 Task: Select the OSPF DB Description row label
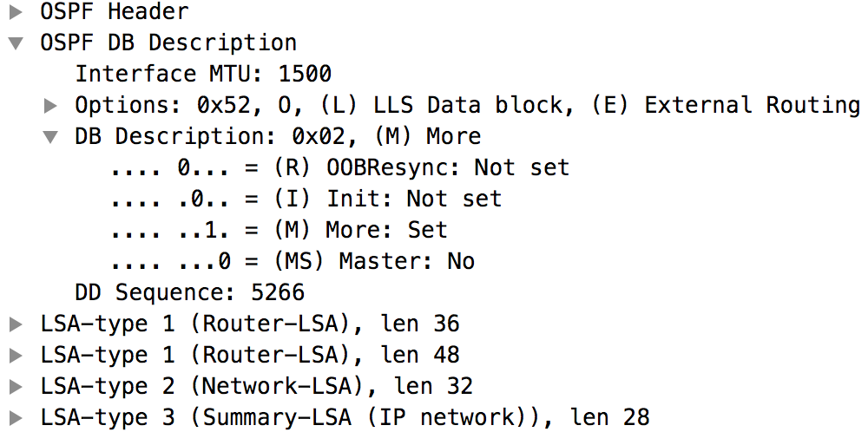pyautogui.click(x=168, y=43)
